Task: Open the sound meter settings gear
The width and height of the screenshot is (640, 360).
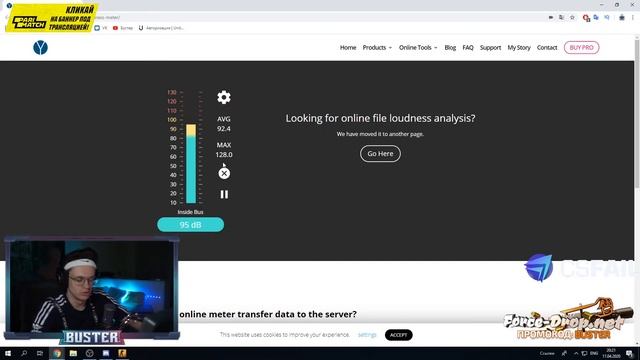Action: 224,97
